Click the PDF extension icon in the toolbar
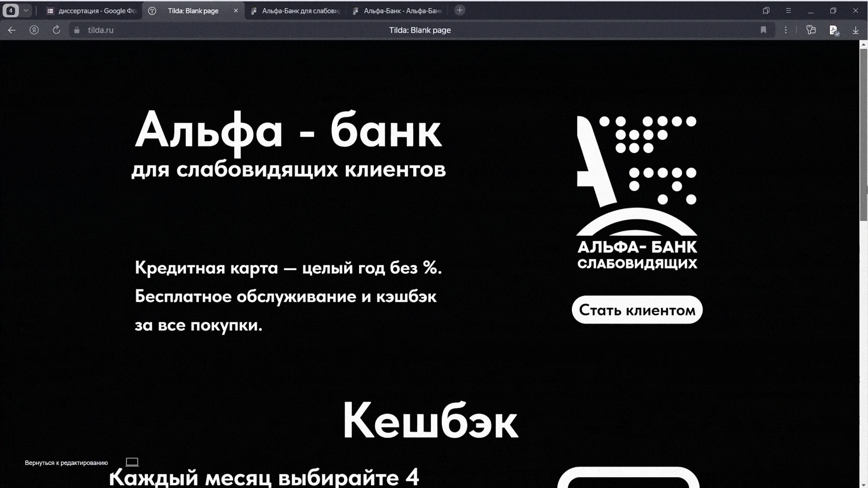868x488 pixels. (833, 30)
